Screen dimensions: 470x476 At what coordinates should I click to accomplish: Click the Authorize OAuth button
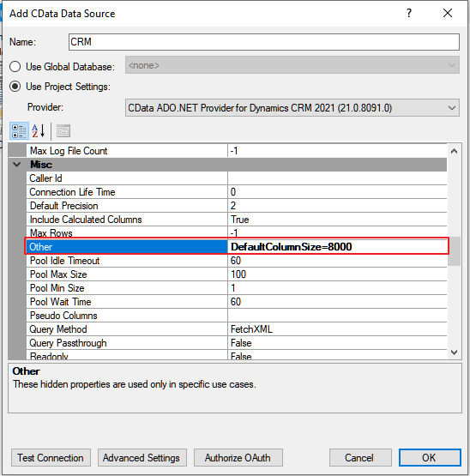(238, 457)
